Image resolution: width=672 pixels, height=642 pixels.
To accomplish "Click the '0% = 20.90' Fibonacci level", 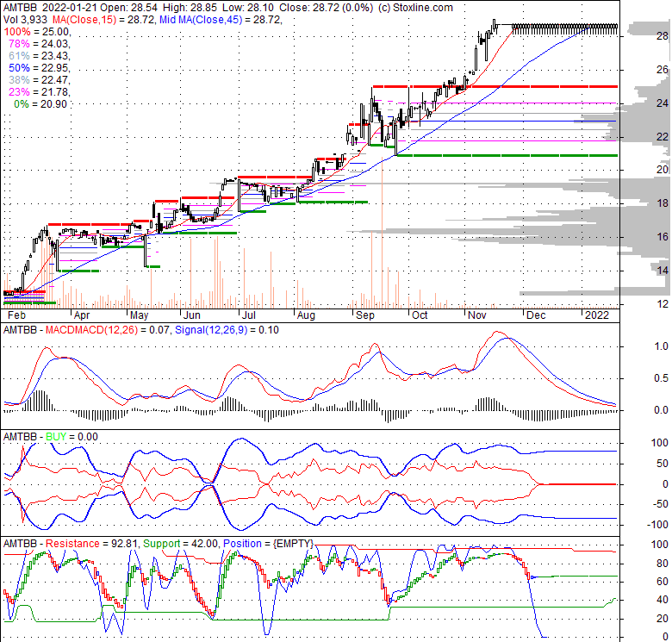I will pos(40,103).
